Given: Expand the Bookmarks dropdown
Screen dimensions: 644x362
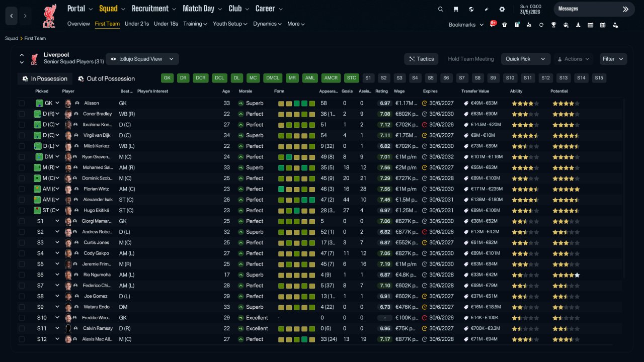Looking at the screenshot, I should 466,25.
